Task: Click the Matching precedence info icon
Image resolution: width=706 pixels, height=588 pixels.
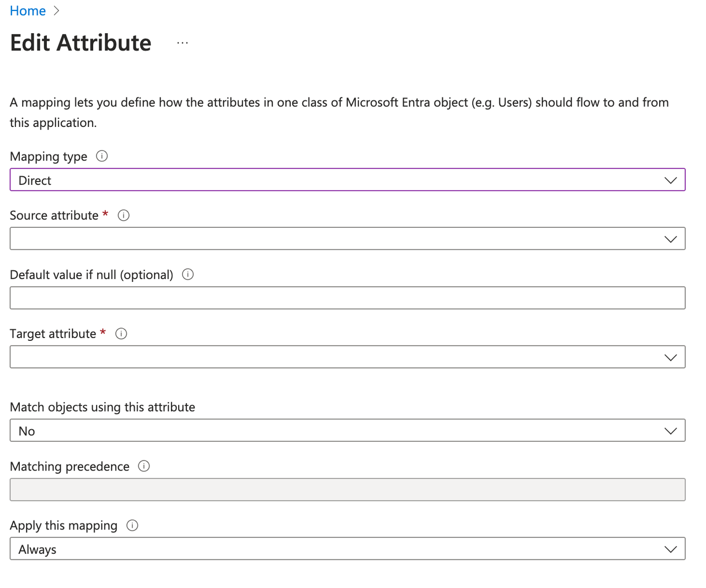Action: (144, 466)
